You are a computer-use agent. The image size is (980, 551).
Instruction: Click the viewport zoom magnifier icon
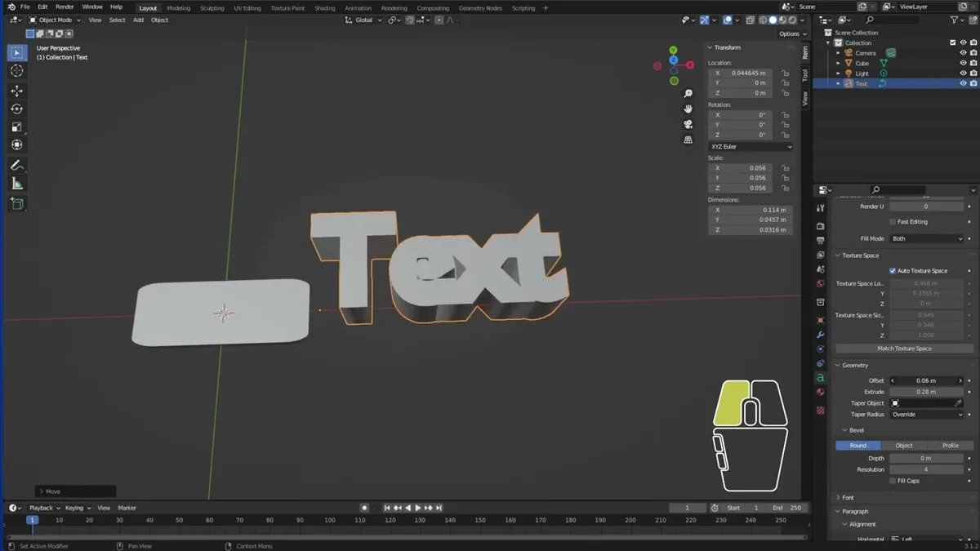click(688, 94)
